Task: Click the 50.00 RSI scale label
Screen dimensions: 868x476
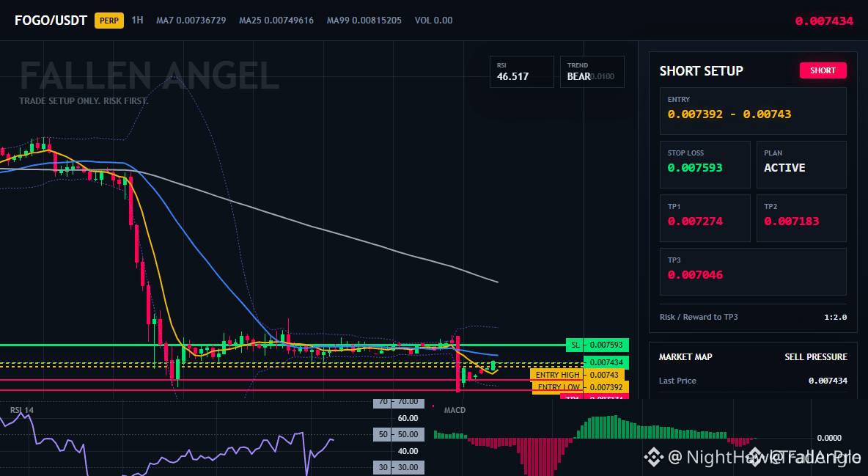Action: click(x=408, y=434)
